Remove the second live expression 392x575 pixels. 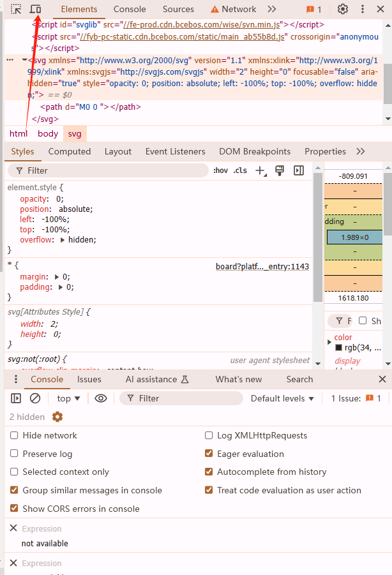(x=13, y=563)
